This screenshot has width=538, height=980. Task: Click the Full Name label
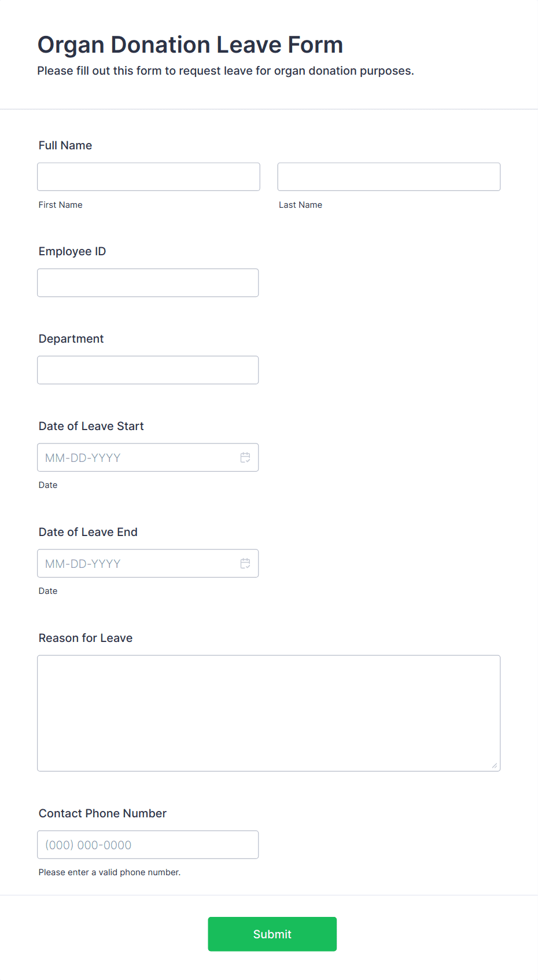(x=65, y=145)
